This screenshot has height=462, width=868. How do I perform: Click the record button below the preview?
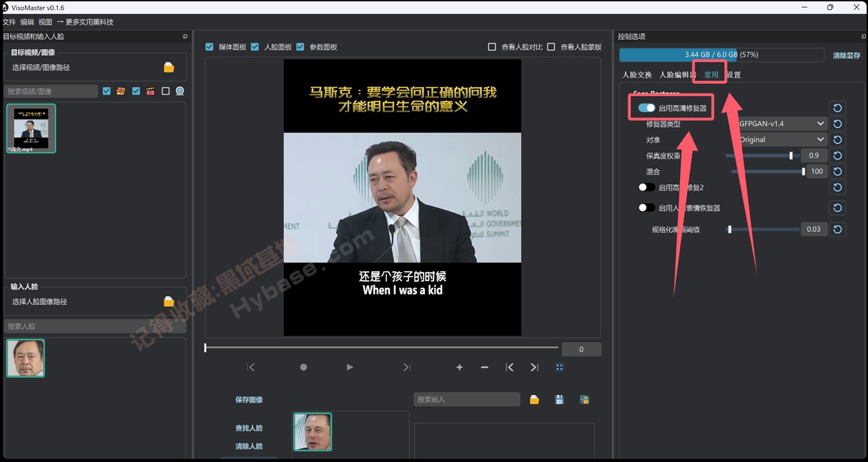303,367
